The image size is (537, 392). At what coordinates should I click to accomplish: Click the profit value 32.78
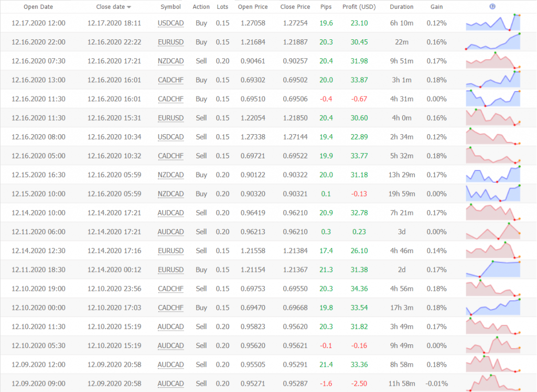(359, 213)
